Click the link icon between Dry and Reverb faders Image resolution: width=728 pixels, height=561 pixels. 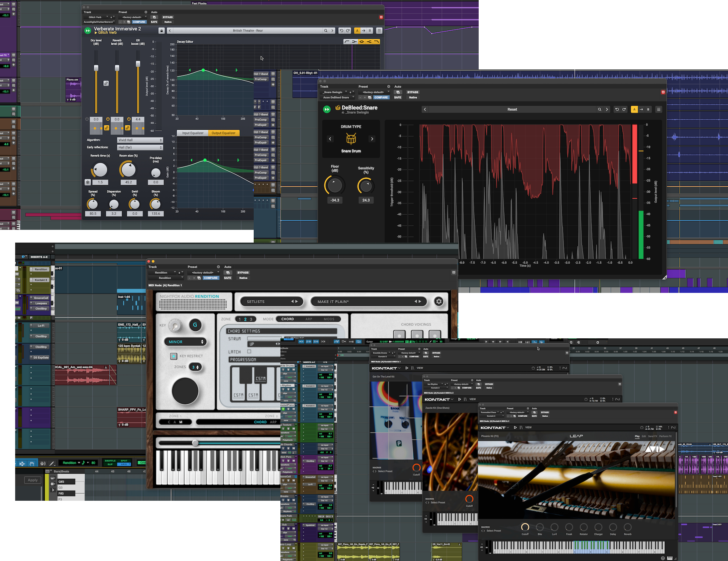pyautogui.click(x=106, y=83)
